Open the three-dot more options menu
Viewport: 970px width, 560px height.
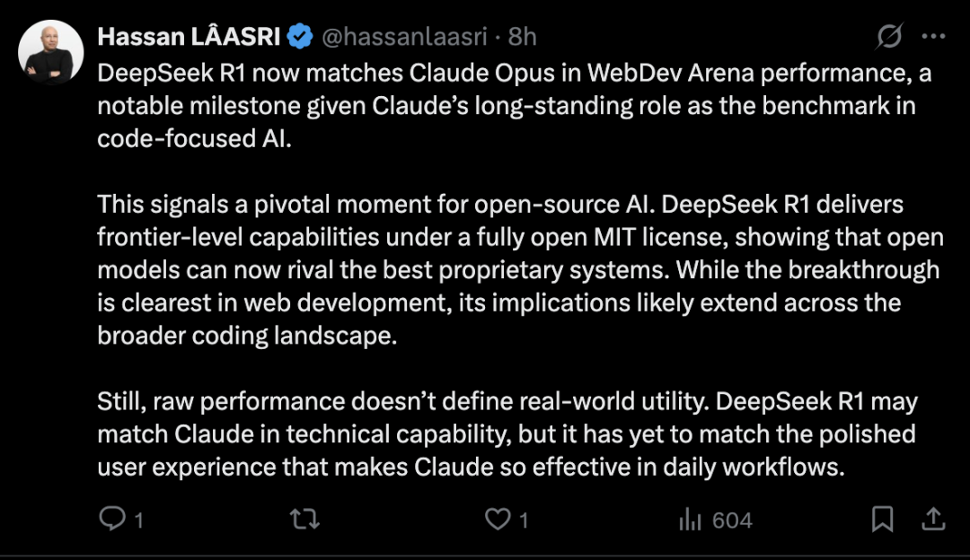pos(934,38)
